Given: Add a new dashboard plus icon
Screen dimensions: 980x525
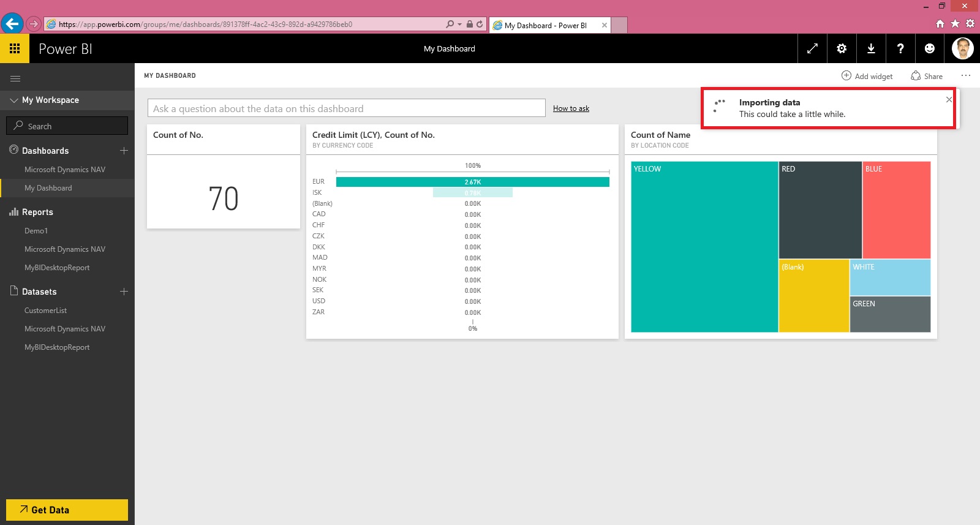Looking at the screenshot, I should coord(124,150).
